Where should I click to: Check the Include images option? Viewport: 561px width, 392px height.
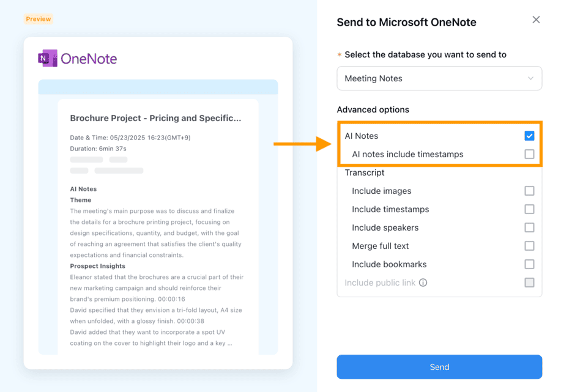click(529, 191)
